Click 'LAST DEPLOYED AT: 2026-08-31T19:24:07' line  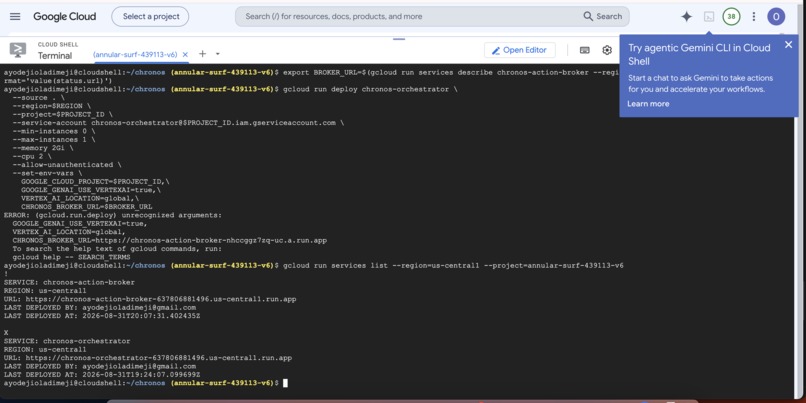tap(102, 375)
